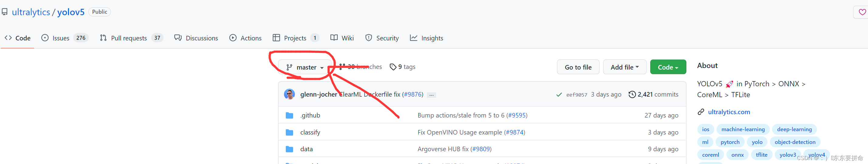The width and height of the screenshot is (868, 164).
Task: Click the repository book icon beside ultralytics
Action: coord(5,12)
